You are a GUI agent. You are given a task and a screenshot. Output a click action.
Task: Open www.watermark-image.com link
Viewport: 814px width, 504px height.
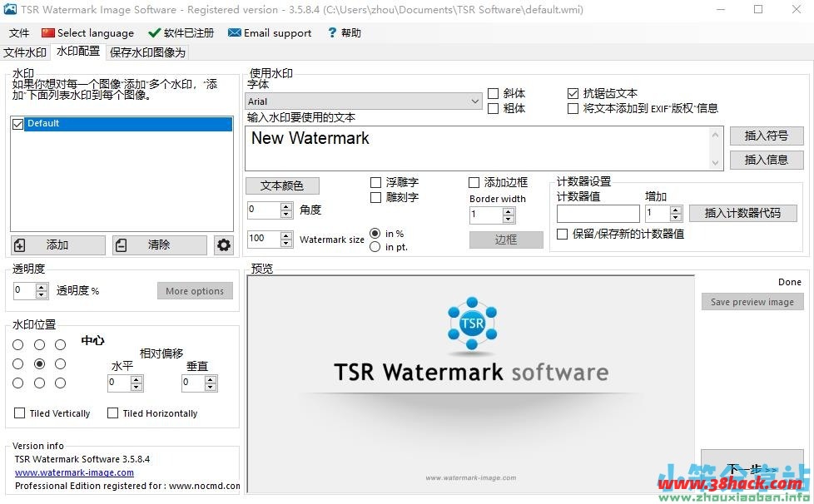(74, 472)
